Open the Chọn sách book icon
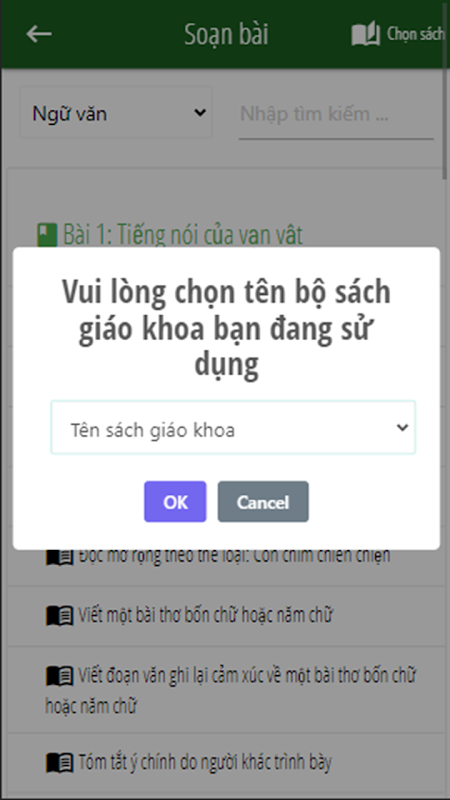 tap(366, 34)
